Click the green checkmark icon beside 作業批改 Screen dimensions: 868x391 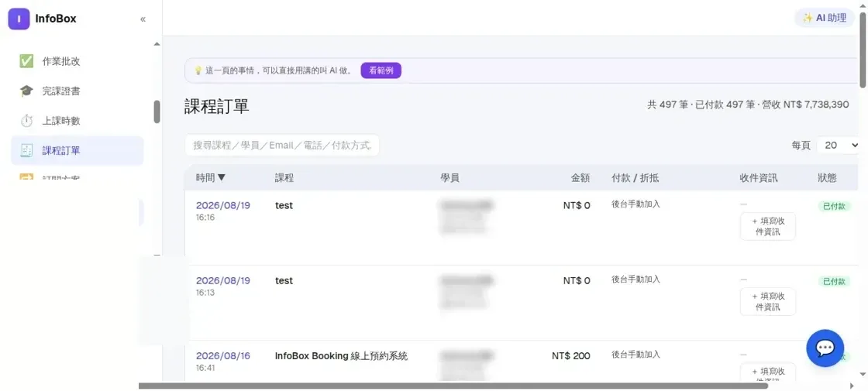[26, 61]
